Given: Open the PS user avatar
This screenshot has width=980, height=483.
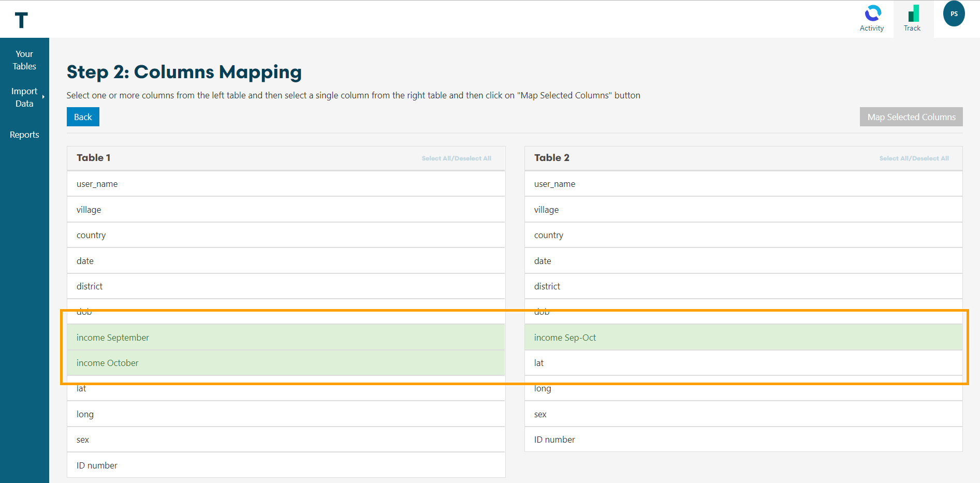Looking at the screenshot, I should coord(954,14).
